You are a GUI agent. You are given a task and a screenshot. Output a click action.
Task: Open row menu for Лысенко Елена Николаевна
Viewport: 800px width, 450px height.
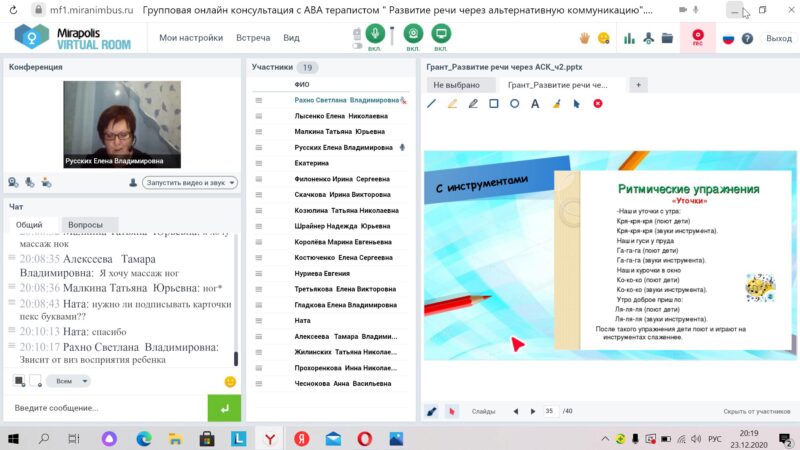click(x=259, y=116)
